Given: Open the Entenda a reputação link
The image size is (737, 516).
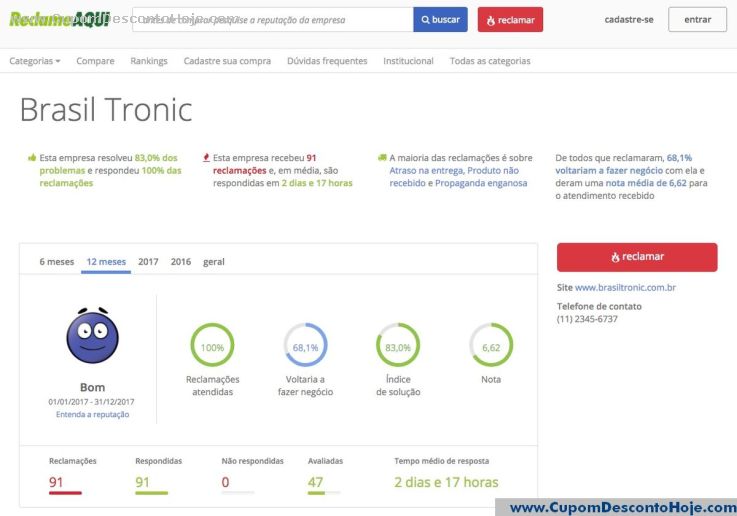Looking at the screenshot, I should pyautogui.click(x=93, y=414).
